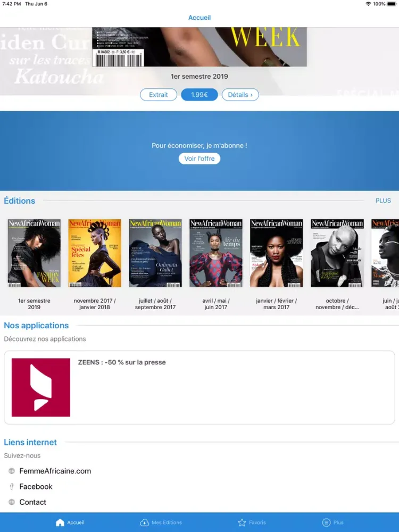Open Détails for the 1er semestre 2019 issue
This screenshot has width=399, height=532.
[x=240, y=95]
